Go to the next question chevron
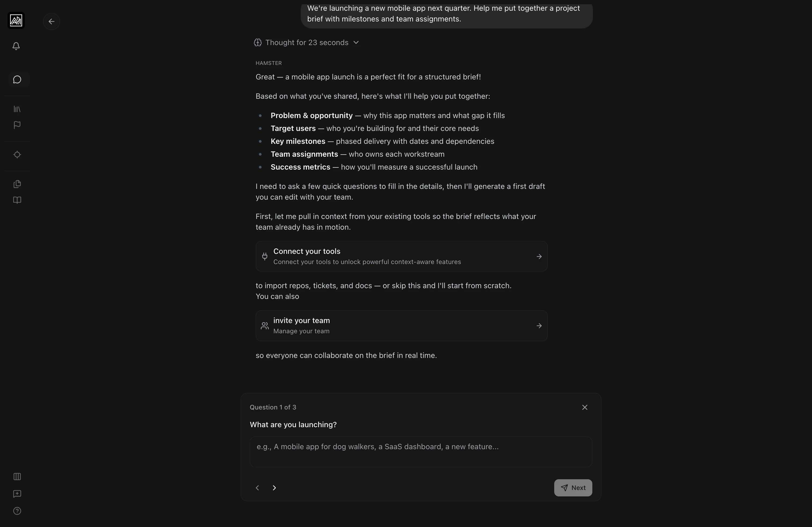The width and height of the screenshot is (812, 527). 274,488
